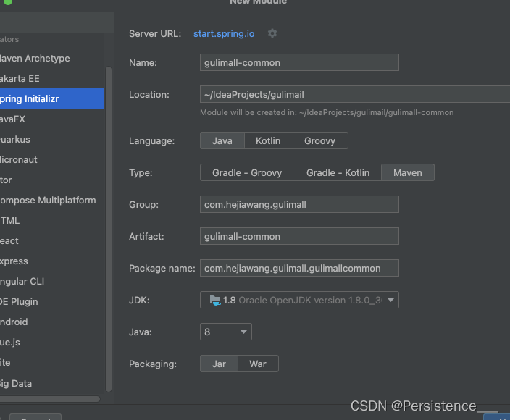Click the Package name input field
The image size is (510, 420).
299,268
